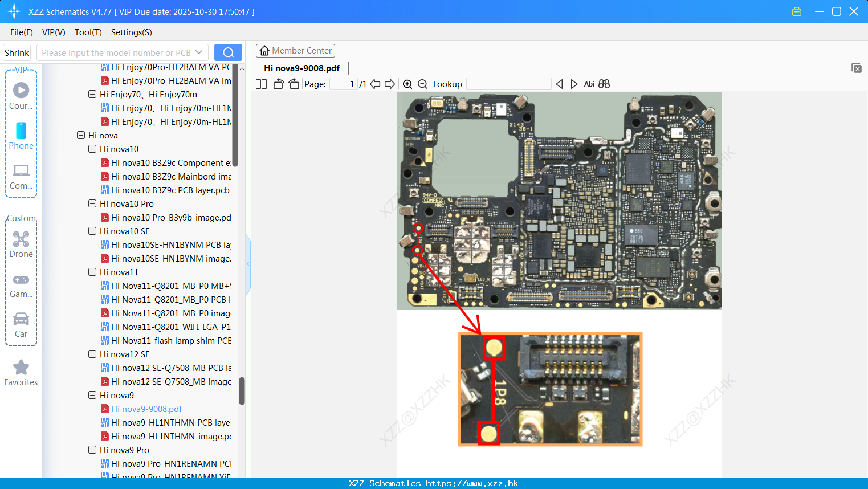868x489 pixels.
Task: Click the XZZ website link in status bar
Action: click(472, 483)
